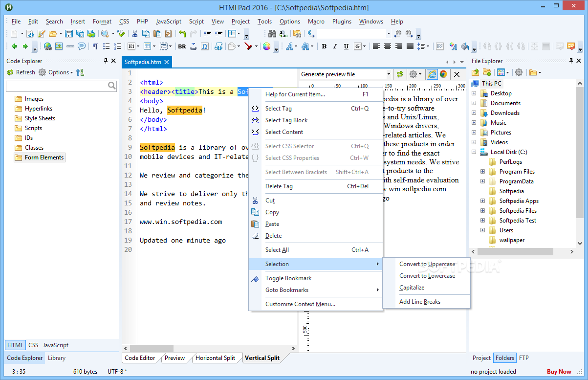
Task: Refresh preview with green arrows icon
Action: (x=400, y=74)
